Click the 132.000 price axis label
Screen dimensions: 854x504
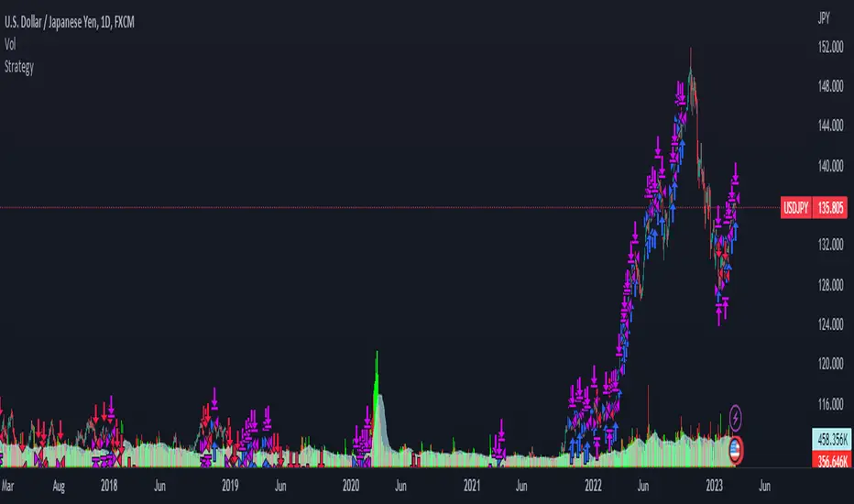tap(830, 245)
